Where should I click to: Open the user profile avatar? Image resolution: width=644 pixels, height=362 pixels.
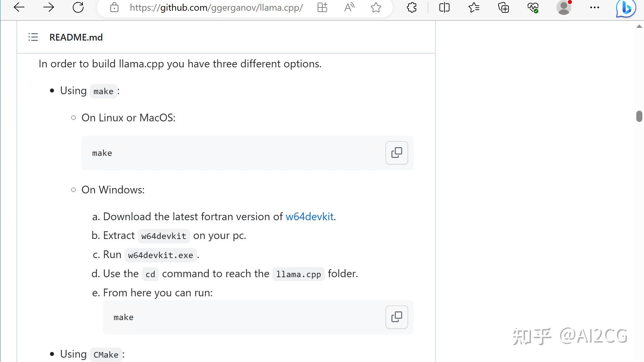point(564,7)
